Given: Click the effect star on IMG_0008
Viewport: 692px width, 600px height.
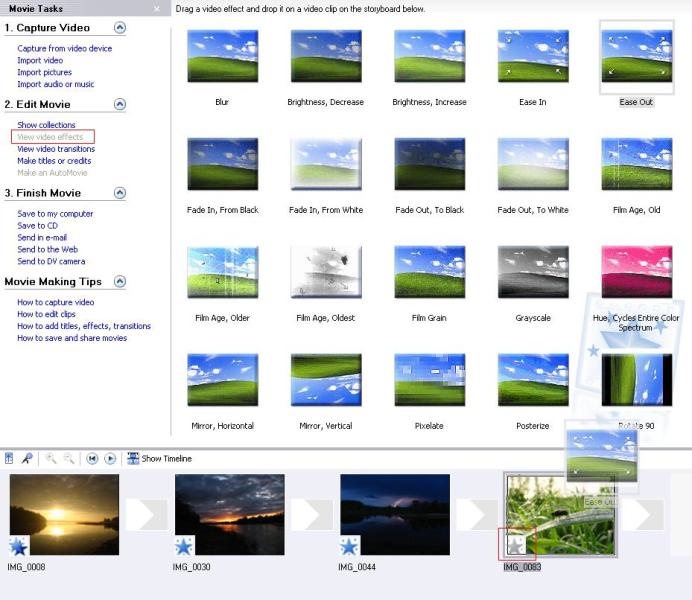Looking at the screenshot, I should pyautogui.click(x=19, y=546).
